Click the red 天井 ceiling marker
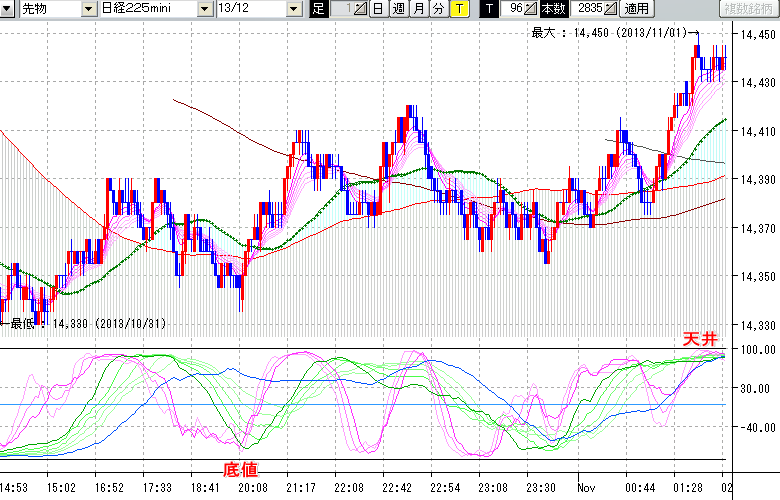 [x=700, y=340]
